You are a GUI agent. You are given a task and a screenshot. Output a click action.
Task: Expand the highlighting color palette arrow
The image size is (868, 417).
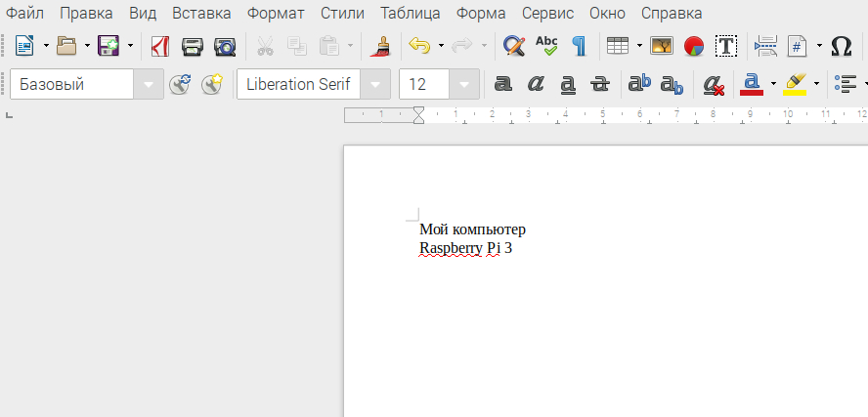[x=816, y=84]
